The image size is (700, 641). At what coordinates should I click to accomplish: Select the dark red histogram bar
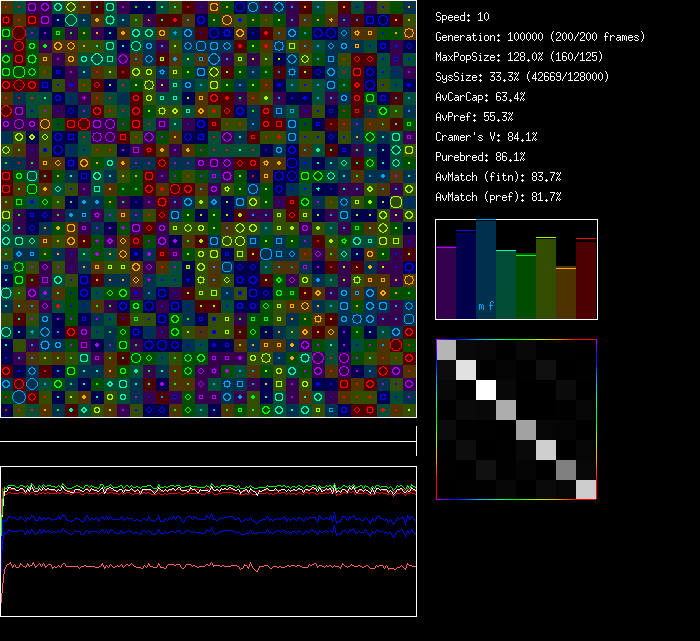pyautogui.click(x=586, y=278)
